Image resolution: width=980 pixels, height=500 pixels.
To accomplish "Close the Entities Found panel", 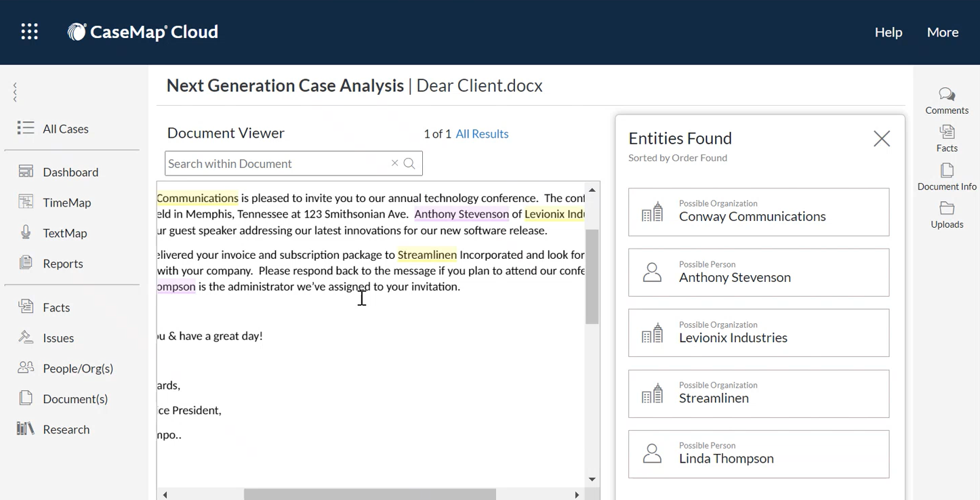I will click(882, 139).
